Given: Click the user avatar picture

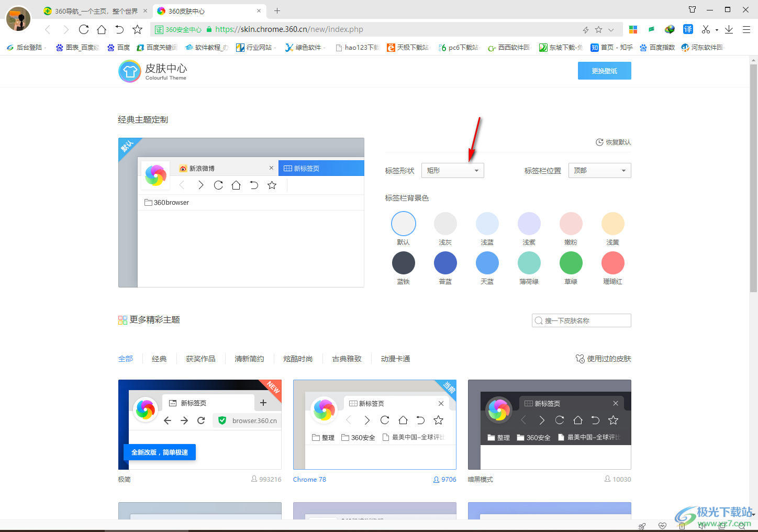Looking at the screenshot, I should point(18,19).
